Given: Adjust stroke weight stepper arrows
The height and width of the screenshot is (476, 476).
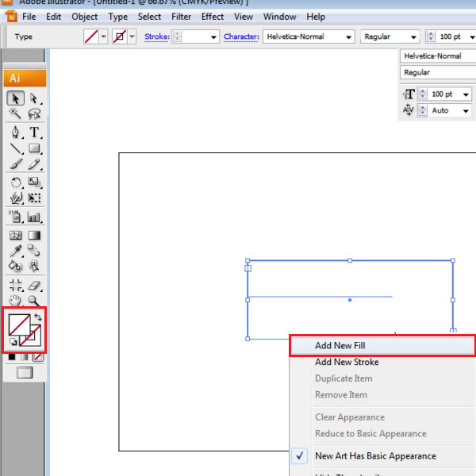Looking at the screenshot, I should pos(177,36).
